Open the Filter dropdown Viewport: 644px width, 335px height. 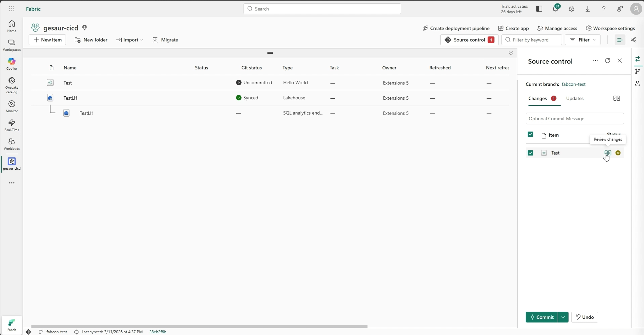tap(583, 40)
